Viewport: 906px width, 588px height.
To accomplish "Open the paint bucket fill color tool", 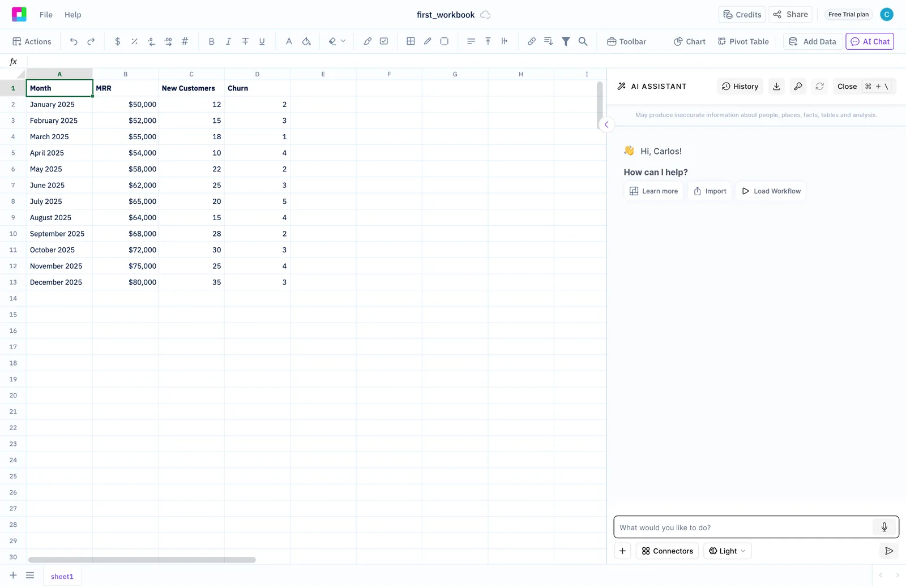I will 306,41.
